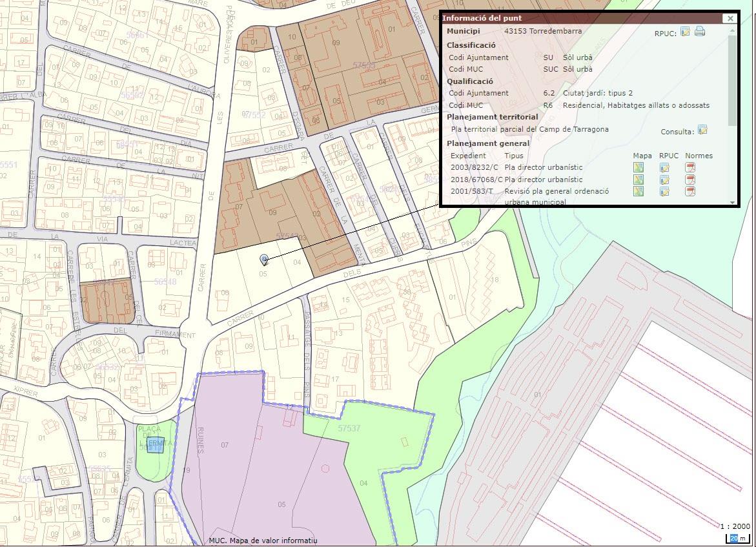Click the 'PLAÇA DE L'ERMITA' map label
Viewport: 756px width, 547px height.
click(155, 435)
